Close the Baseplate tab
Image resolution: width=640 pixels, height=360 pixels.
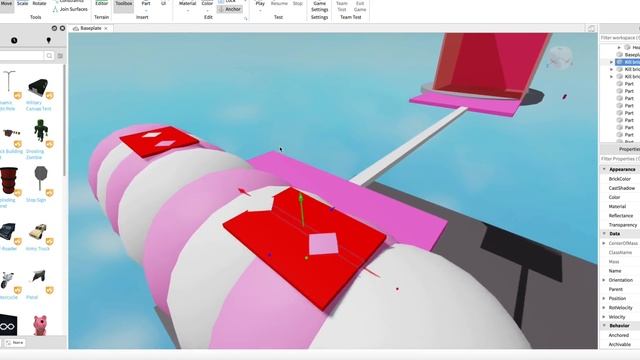106,29
